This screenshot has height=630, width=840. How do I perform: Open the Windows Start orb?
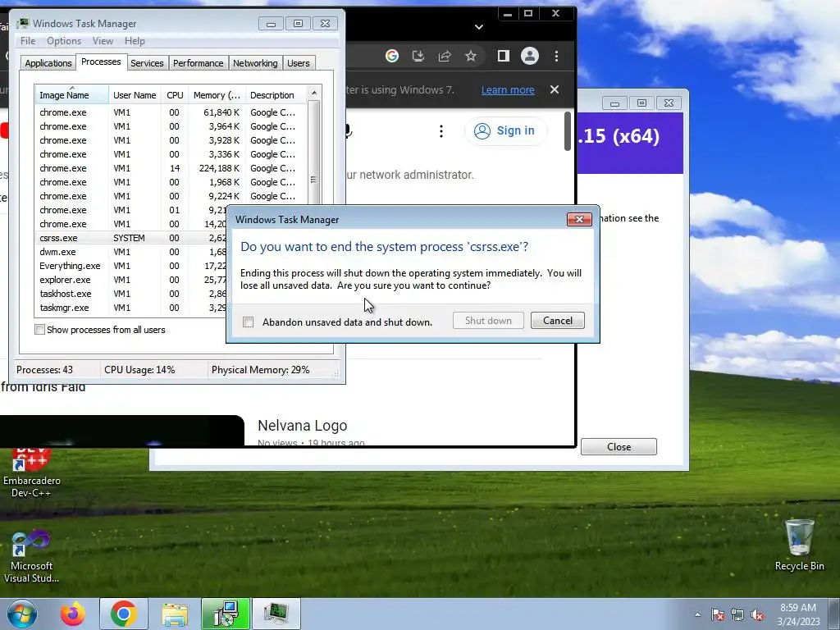22,614
